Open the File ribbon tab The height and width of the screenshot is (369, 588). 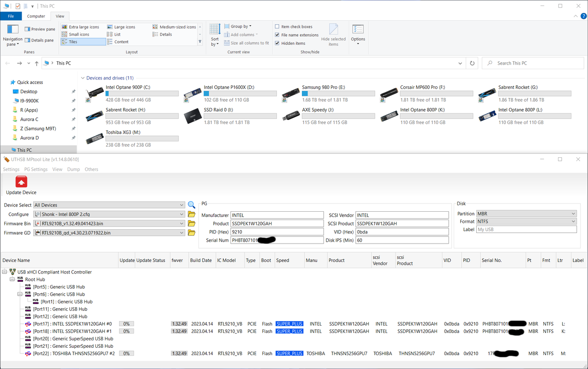point(11,16)
